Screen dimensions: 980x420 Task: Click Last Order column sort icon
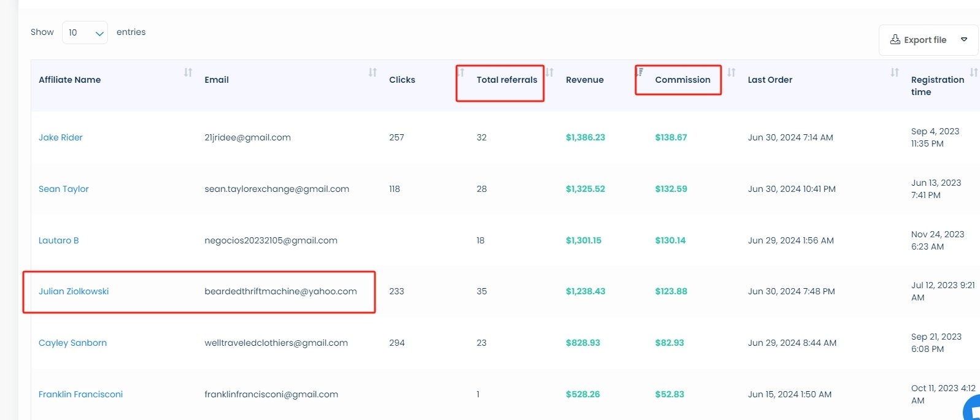click(x=895, y=72)
